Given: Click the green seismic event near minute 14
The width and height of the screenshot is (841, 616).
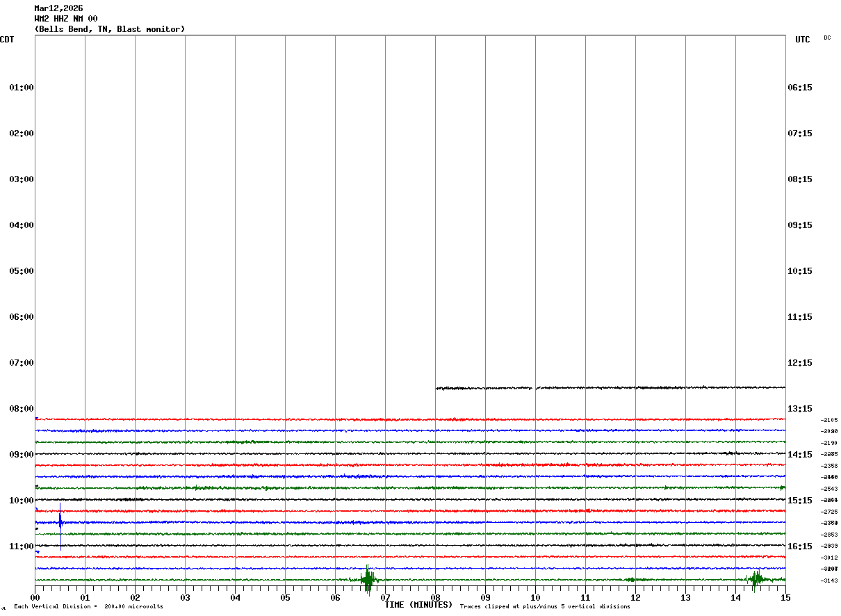Looking at the screenshot, I should (756, 578).
